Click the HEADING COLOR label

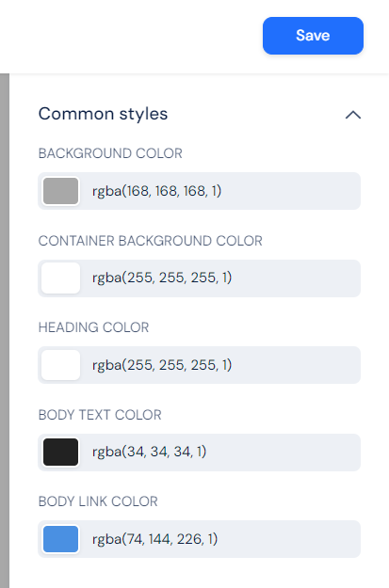[x=93, y=327]
